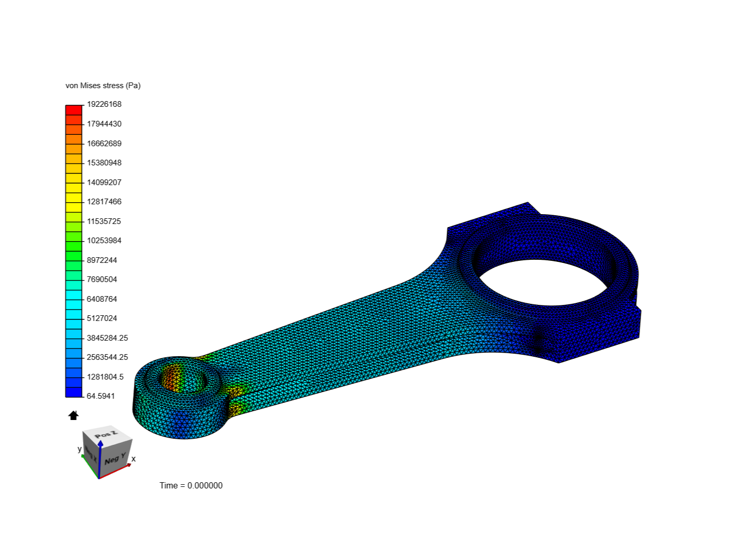
Task: Click legend value 7690504
Action: coord(102,279)
